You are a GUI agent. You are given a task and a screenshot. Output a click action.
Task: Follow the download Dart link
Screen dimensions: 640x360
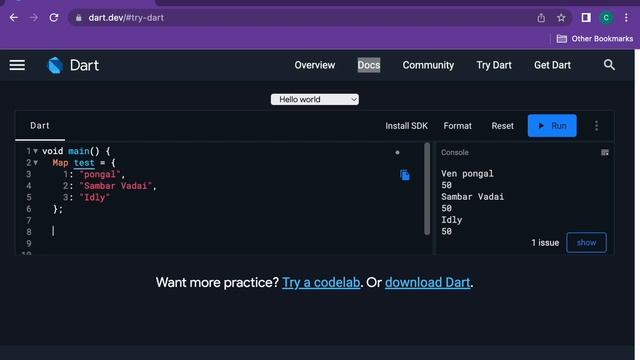(427, 282)
